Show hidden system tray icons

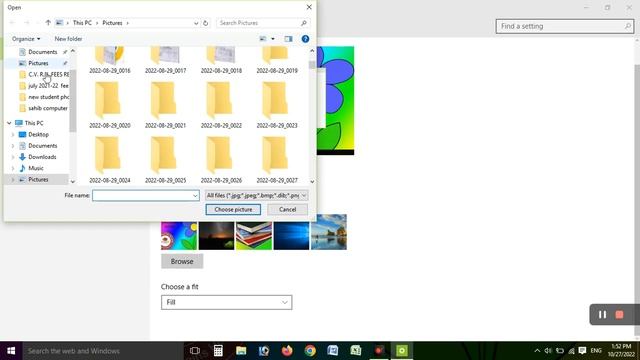pos(537,351)
